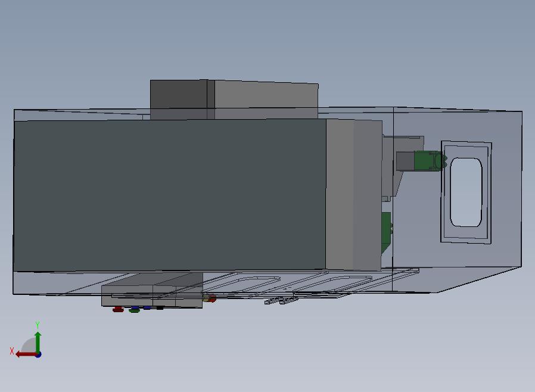Select the blue button under the control box

pos(147,308)
